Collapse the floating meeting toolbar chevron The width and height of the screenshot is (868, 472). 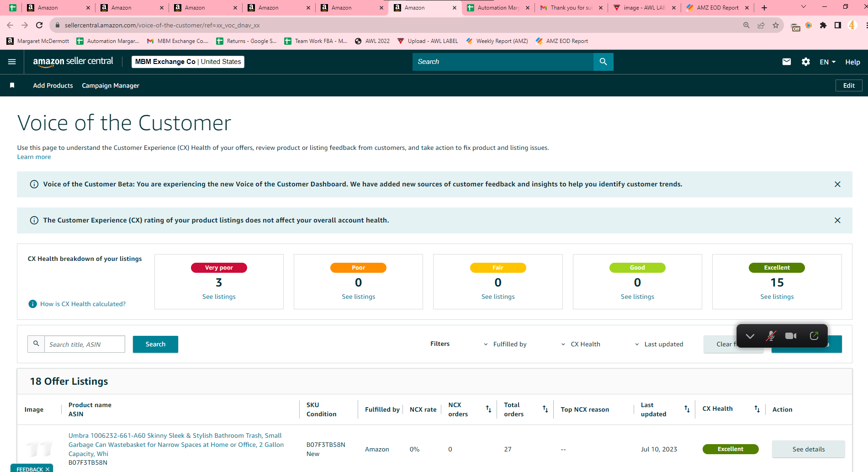pyautogui.click(x=750, y=336)
